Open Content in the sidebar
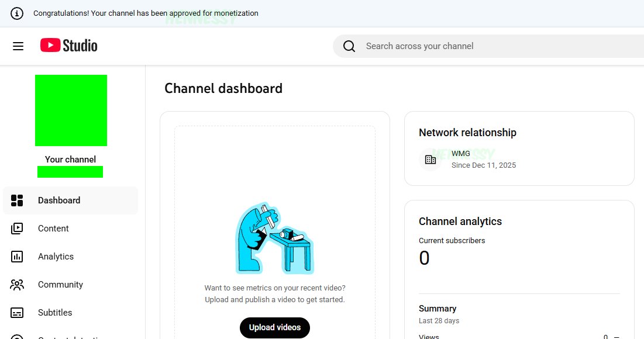The width and height of the screenshot is (644, 339). (x=71, y=229)
